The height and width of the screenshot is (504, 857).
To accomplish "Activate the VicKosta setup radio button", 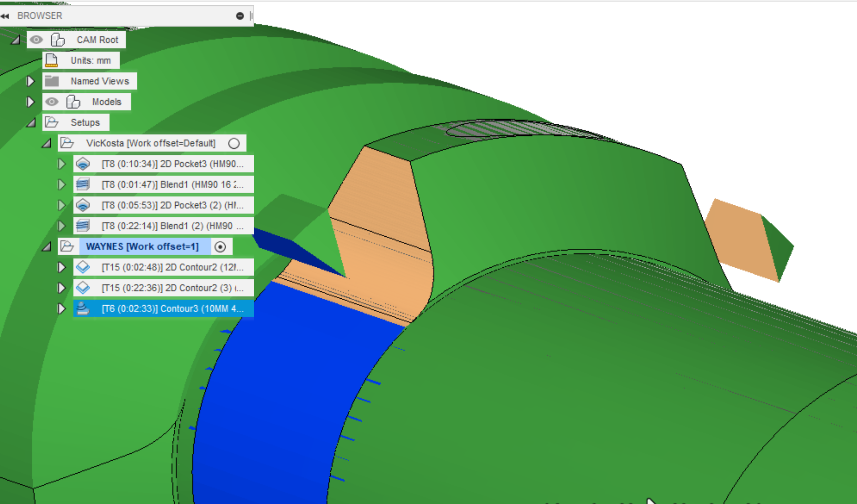I will (234, 143).
